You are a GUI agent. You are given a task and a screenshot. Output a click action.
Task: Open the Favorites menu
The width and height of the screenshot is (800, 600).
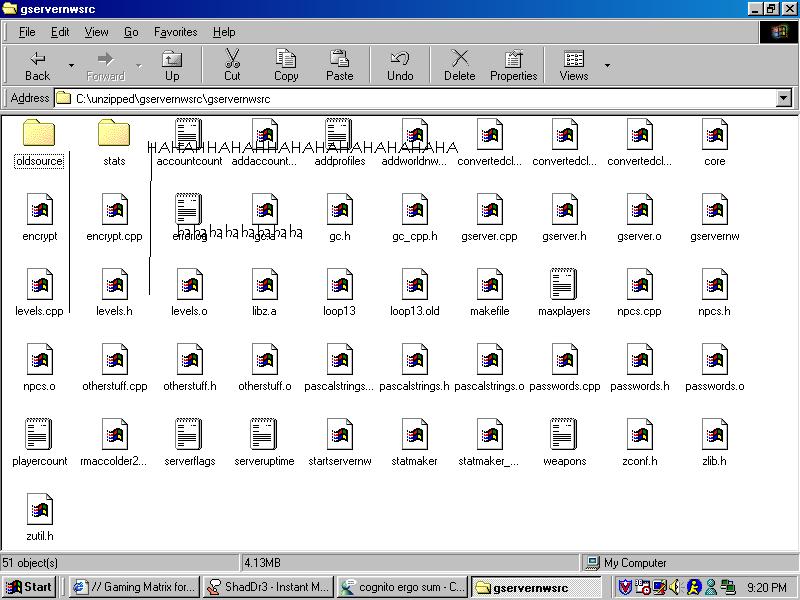pos(175,32)
